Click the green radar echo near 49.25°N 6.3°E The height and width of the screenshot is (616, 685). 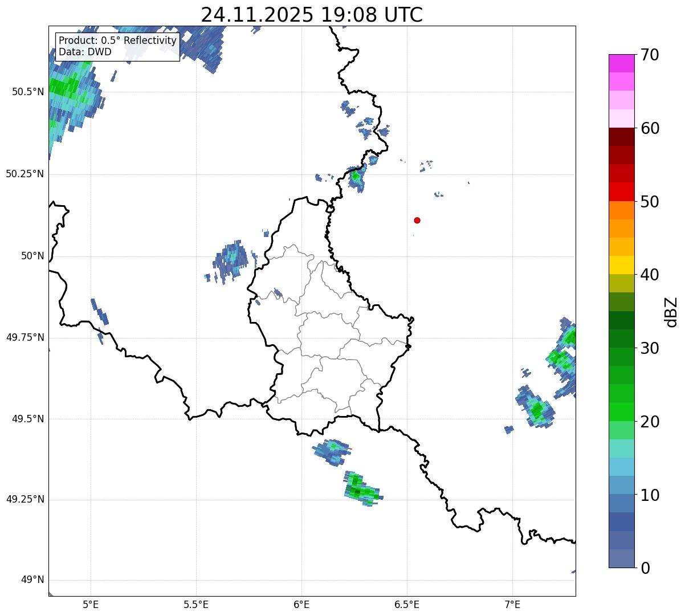coord(362,489)
